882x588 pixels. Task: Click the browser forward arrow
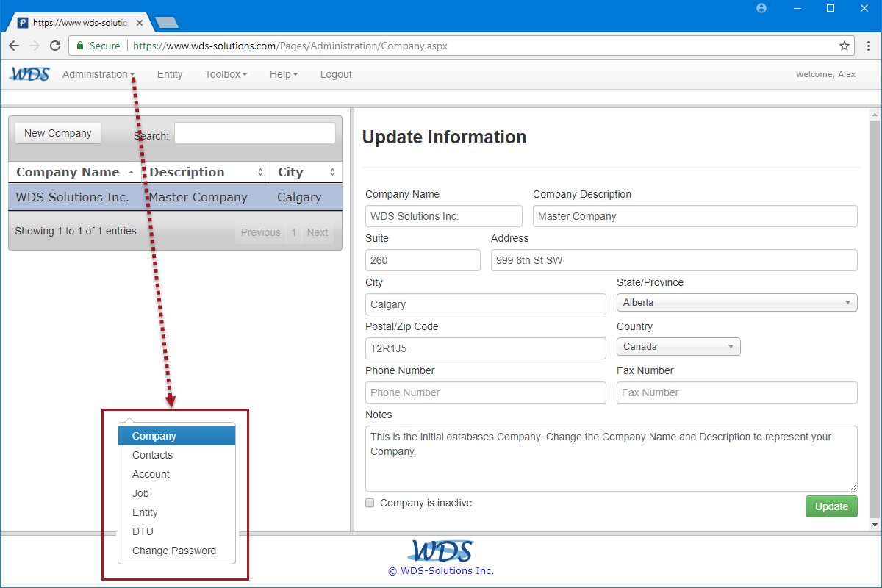35,46
